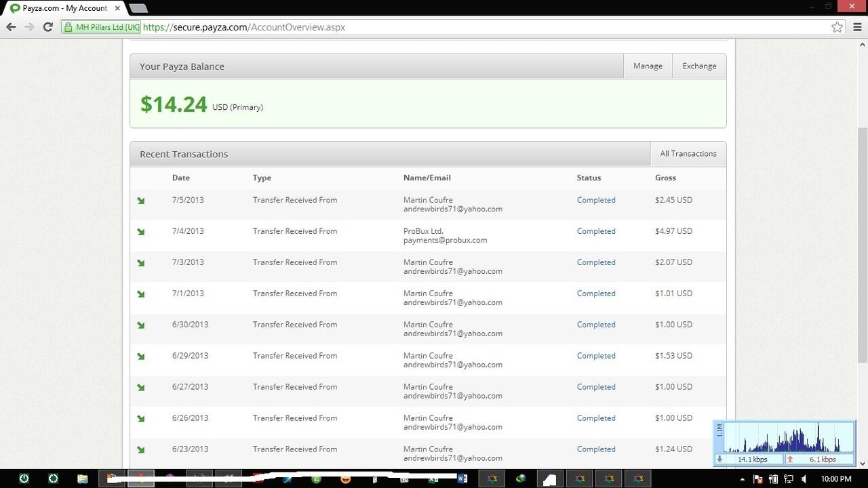Click the 10:00 PM clock in taskbar
The image size is (868, 488).
tap(836, 479)
